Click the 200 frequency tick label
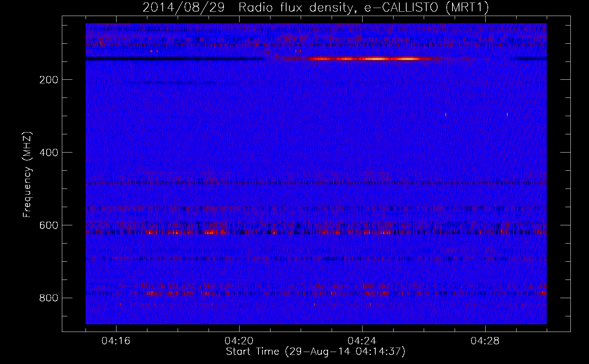Screen dimensions: 589x364 [48, 80]
